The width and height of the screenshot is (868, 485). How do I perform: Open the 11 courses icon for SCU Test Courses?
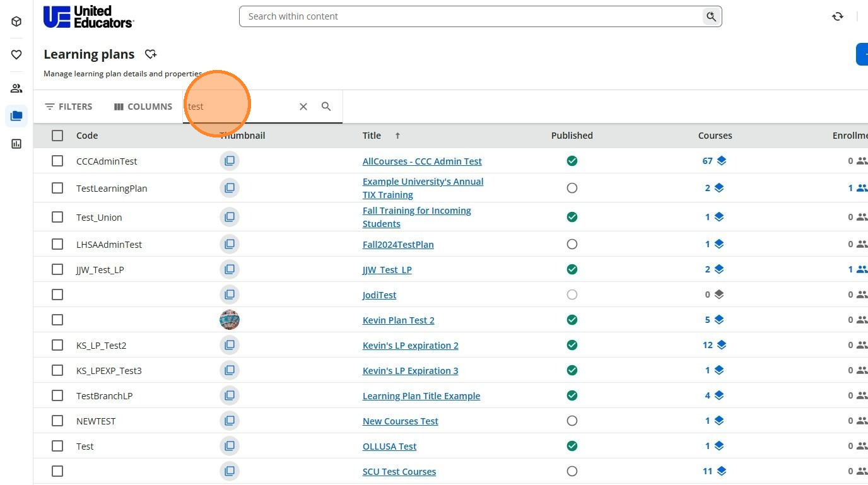click(x=722, y=471)
